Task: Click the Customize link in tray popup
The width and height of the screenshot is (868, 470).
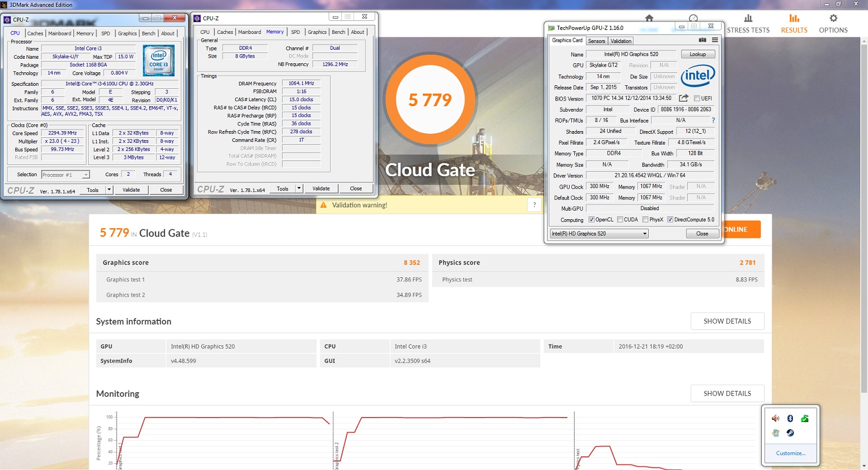Action: click(x=791, y=453)
